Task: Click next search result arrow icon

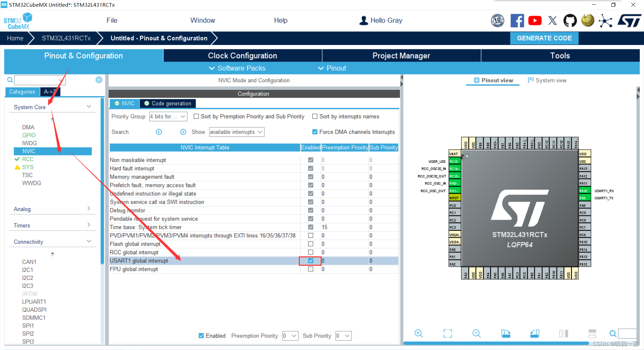Action: 183,132
